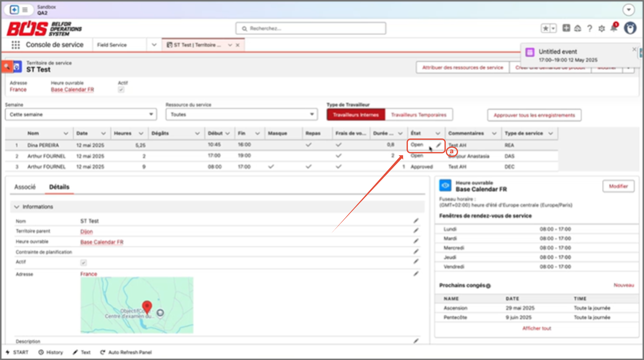Click the START utility lightning icon
The image size is (644, 360).
click(x=8, y=352)
